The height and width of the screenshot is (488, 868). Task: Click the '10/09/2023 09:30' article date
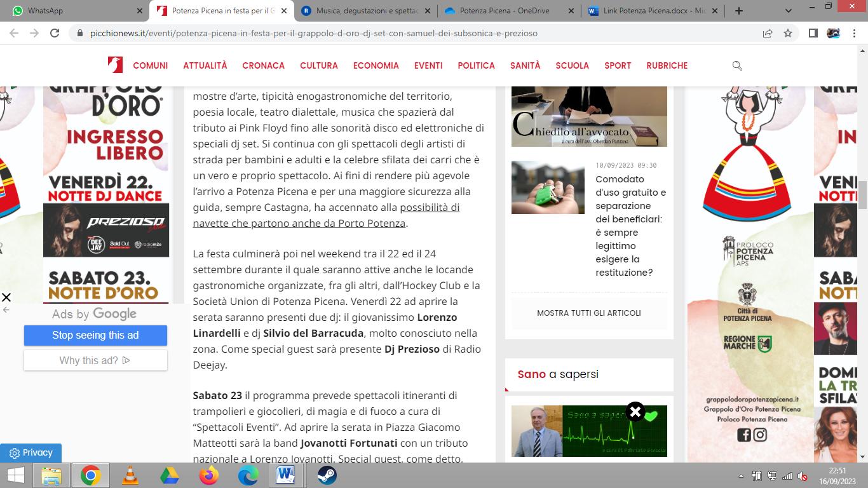(626, 165)
